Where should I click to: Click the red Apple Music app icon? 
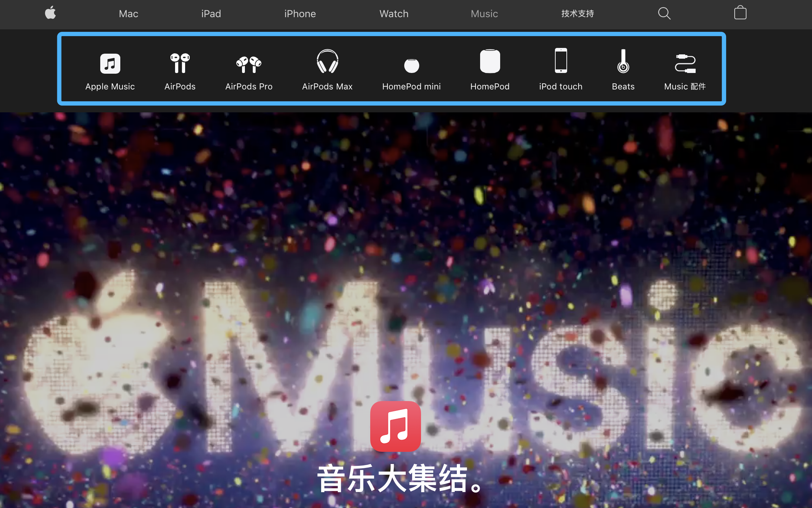tap(395, 426)
